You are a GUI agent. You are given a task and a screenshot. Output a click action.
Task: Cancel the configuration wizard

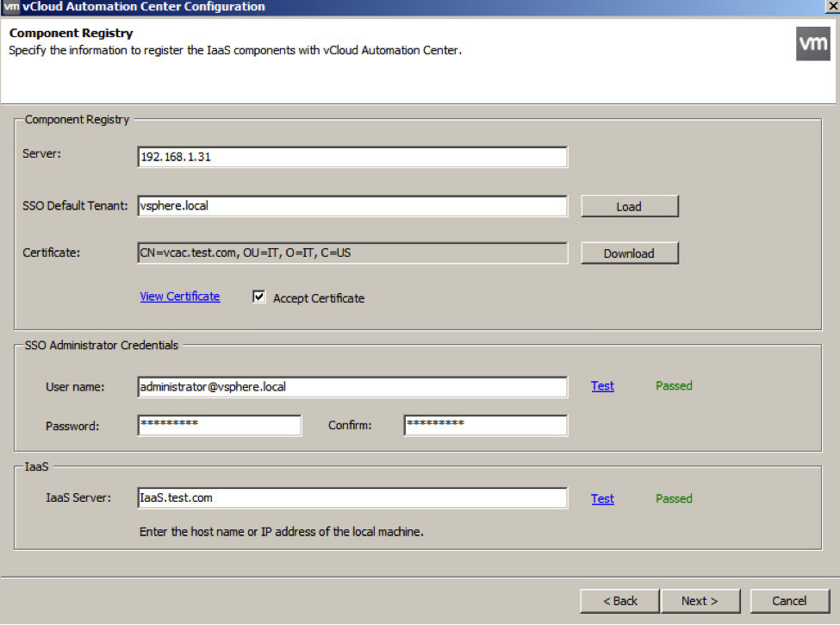tap(790, 601)
